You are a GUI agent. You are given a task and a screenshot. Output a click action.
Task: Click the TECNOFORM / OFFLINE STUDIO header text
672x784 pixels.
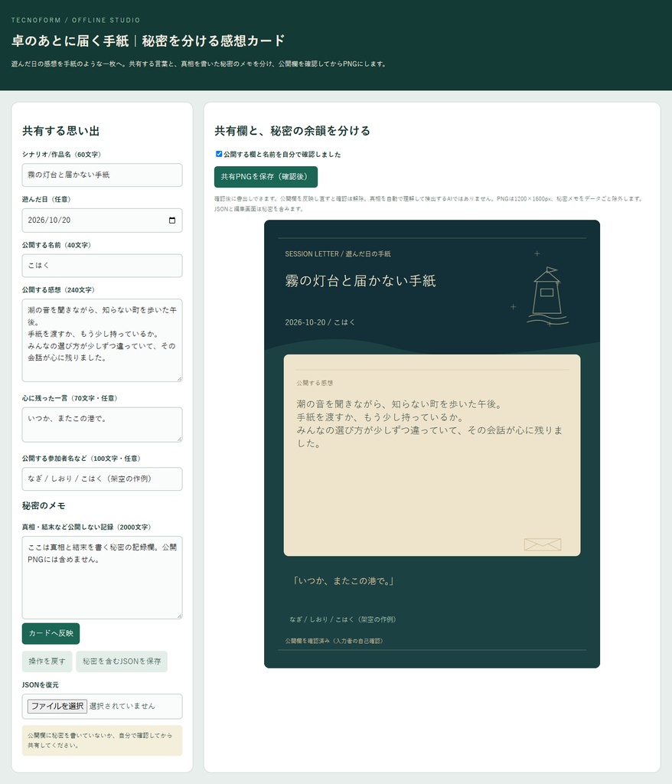point(76,20)
